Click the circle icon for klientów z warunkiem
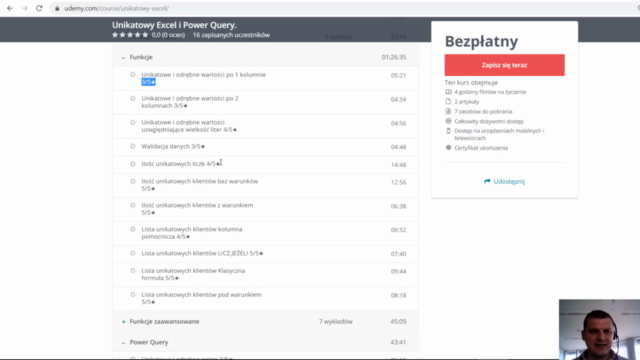 point(133,205)
